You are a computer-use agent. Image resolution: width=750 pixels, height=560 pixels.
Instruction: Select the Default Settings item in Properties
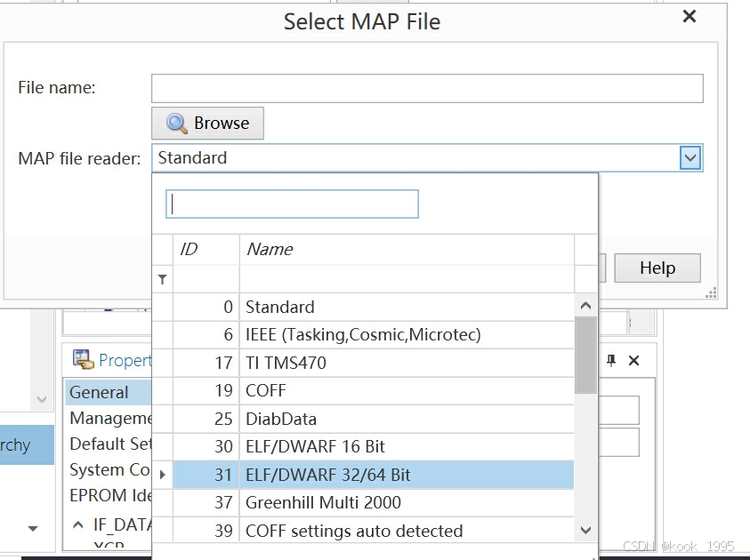click(x=110, y=444)
